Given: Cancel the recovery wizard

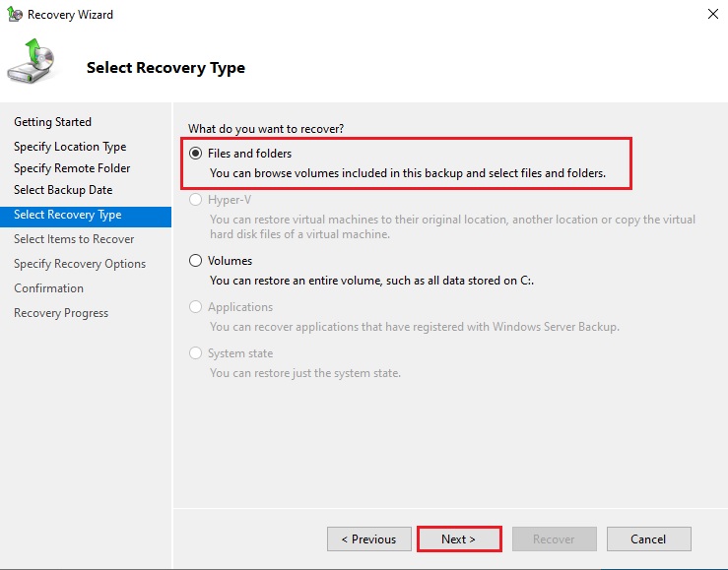Looking at the screenshot, I should coord(648,539).
